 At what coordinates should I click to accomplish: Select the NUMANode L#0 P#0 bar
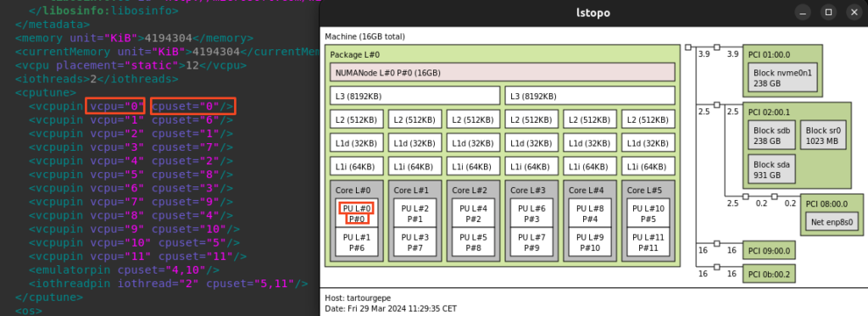[503, 73]
